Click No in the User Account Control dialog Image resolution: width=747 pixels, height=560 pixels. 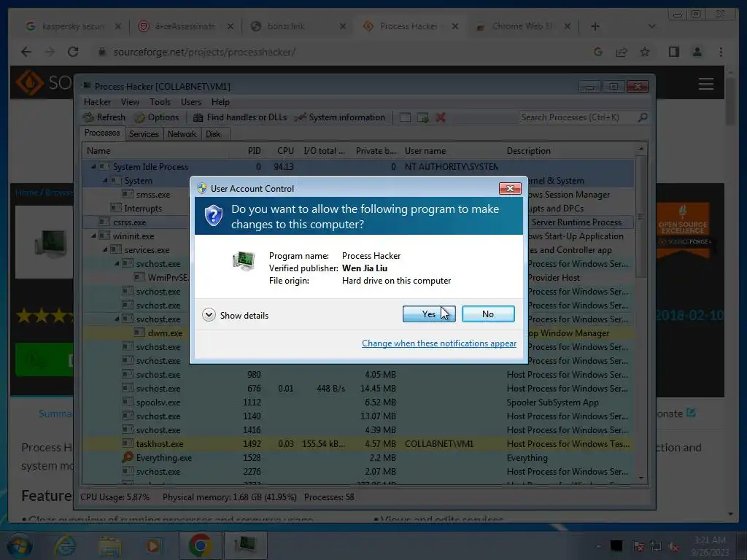(x=488, y=314)
